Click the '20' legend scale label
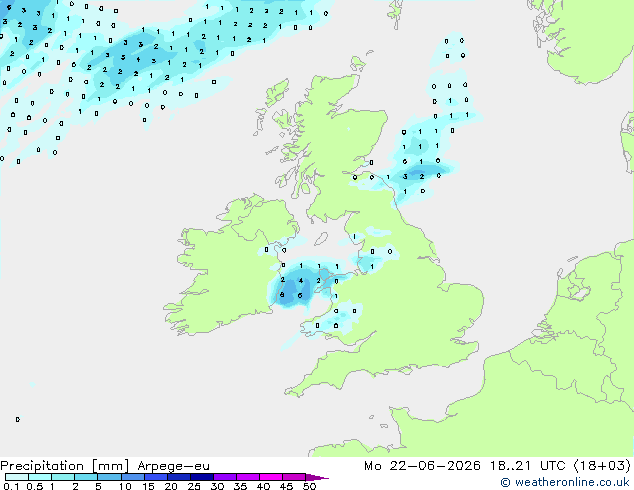 click(171, 486)
